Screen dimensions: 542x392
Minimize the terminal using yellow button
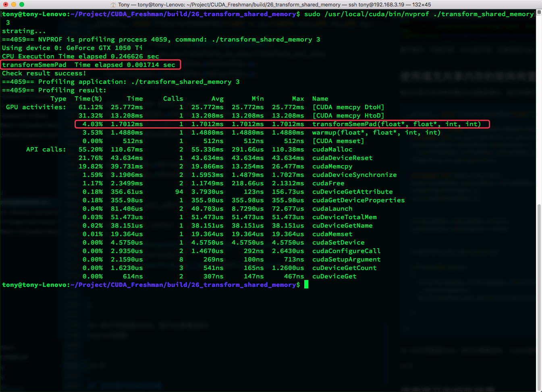pos(14,4)
